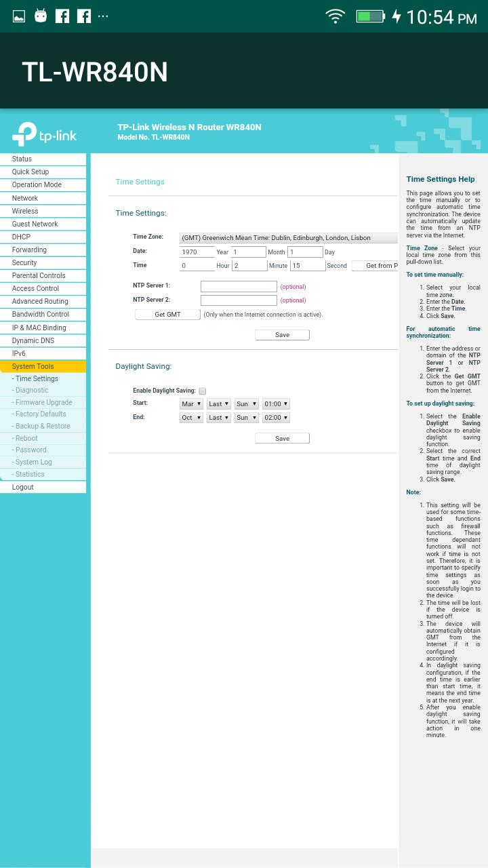The width and height of the screenshot is (488, 868).
Task: Expand the End month dropdown showing Oct
Action: [x=191, y=418]
